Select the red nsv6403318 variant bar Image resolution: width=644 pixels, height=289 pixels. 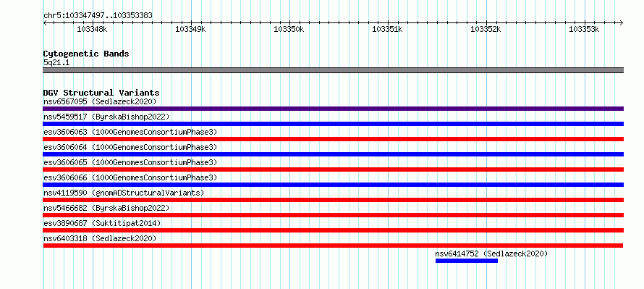click(x=333, y=246)
